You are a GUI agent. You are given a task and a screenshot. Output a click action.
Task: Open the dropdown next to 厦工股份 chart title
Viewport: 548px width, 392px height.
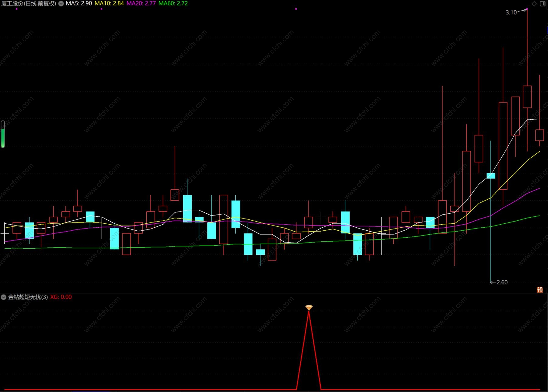point(61,4)
